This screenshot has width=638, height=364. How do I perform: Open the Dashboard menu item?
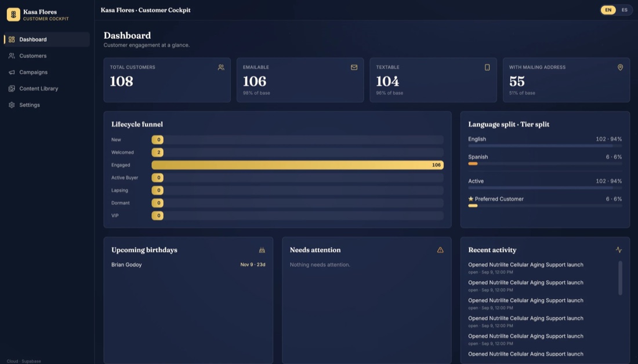click(x=47, y=39)
